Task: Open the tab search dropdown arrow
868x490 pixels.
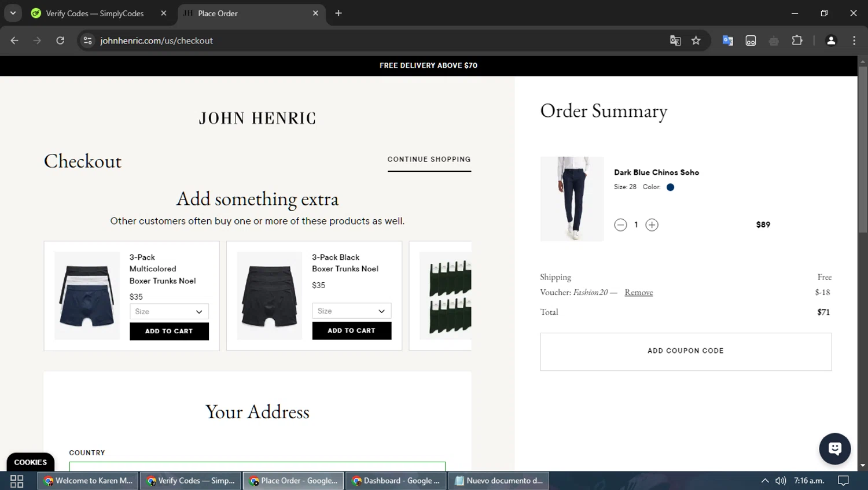Action: [x=13, y=13]
